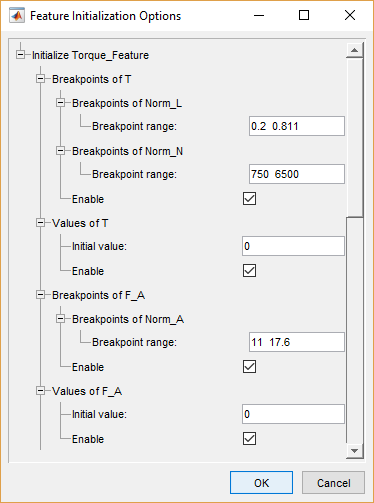Viewport: 374px width, 503px height.
Task: Edit Norm_L breakpoint range field 0.2 0.811
Action: coord(297,126)
